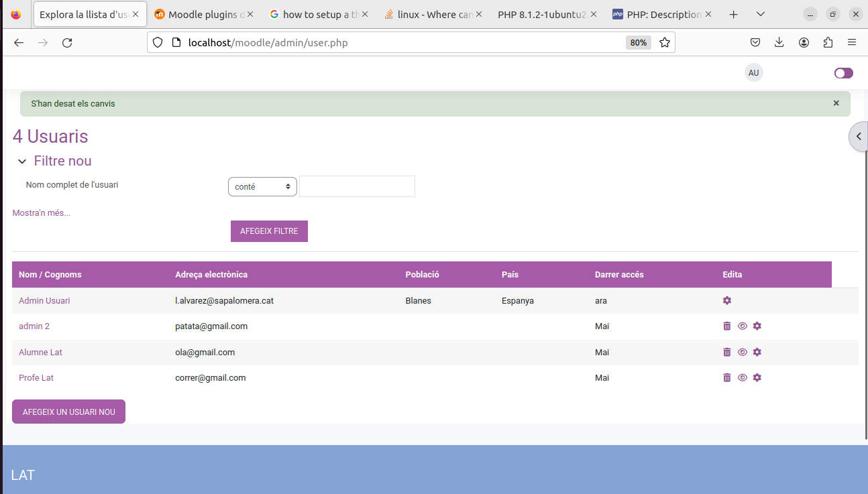Delete user admin 2 with trash icon
The height and width of the screenshot is (494, 868).
[726, 326]
